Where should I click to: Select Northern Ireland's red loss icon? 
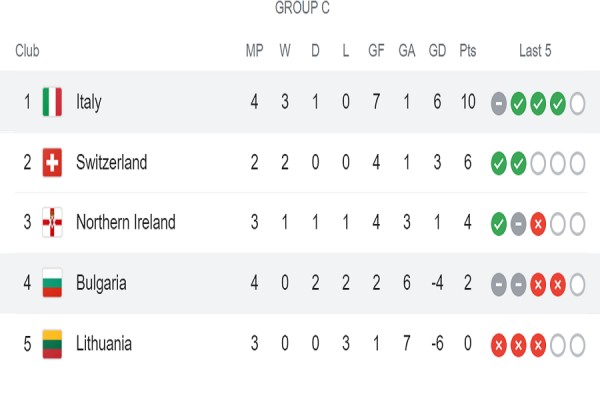(x=538, y=224)
